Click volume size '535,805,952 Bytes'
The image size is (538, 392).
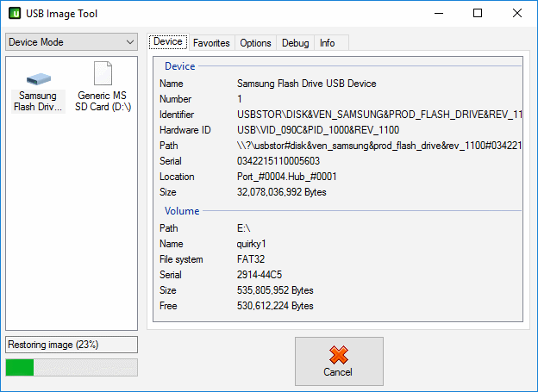click(x=275, y=290)
